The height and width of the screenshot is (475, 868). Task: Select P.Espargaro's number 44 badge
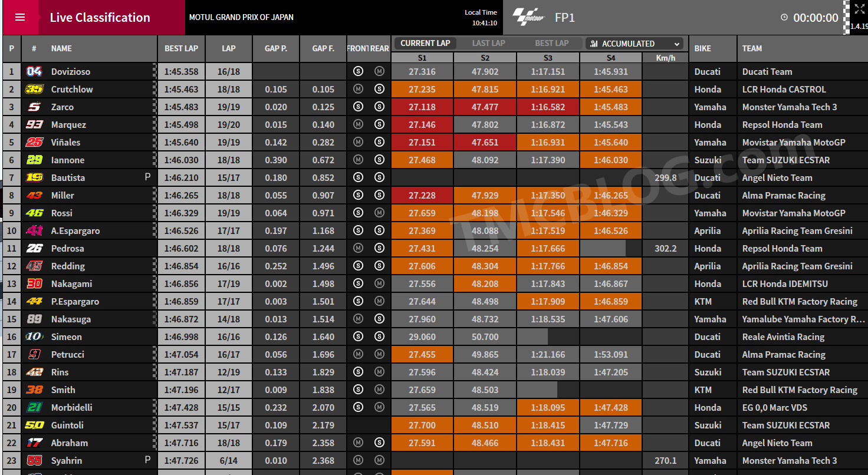[x=34, y=301]
